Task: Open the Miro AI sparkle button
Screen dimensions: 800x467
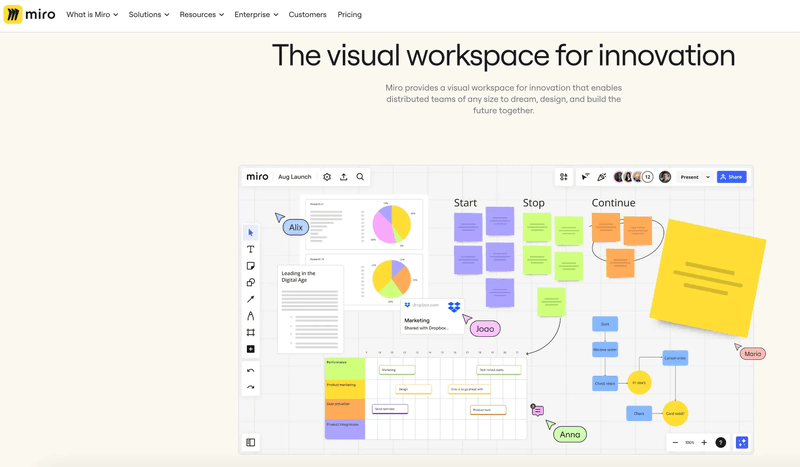Action: click(x=742, y=442)
